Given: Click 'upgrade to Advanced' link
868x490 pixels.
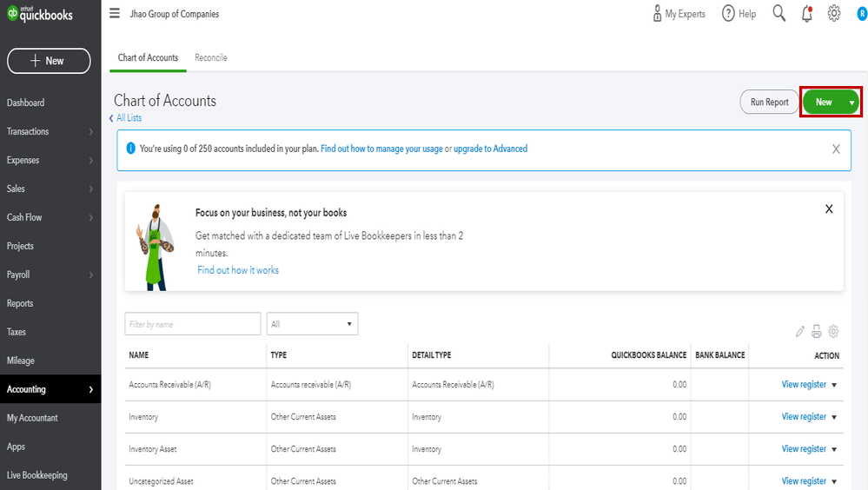Looking at the screenshot, I should 490,149.
